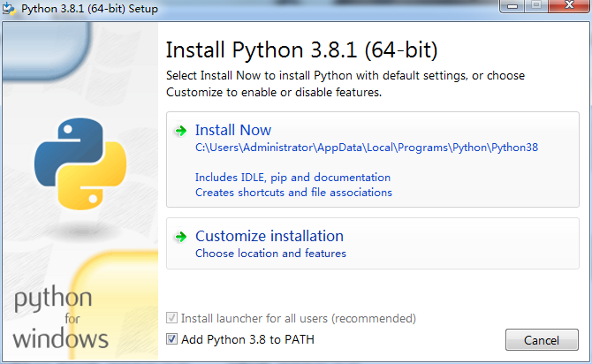Image resolution: width=592 pixels, height=364 pixels.
Task: Click the Python logo in the sidebar
Action: [x=80, y=163]
